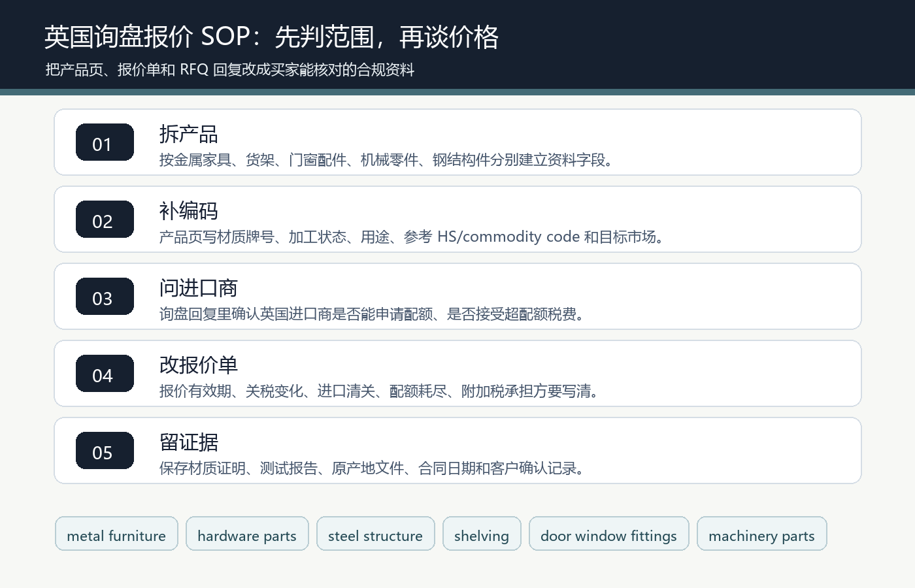Click the 01 step number badge
Screen dimensions: 915x588
coord(105,142)
